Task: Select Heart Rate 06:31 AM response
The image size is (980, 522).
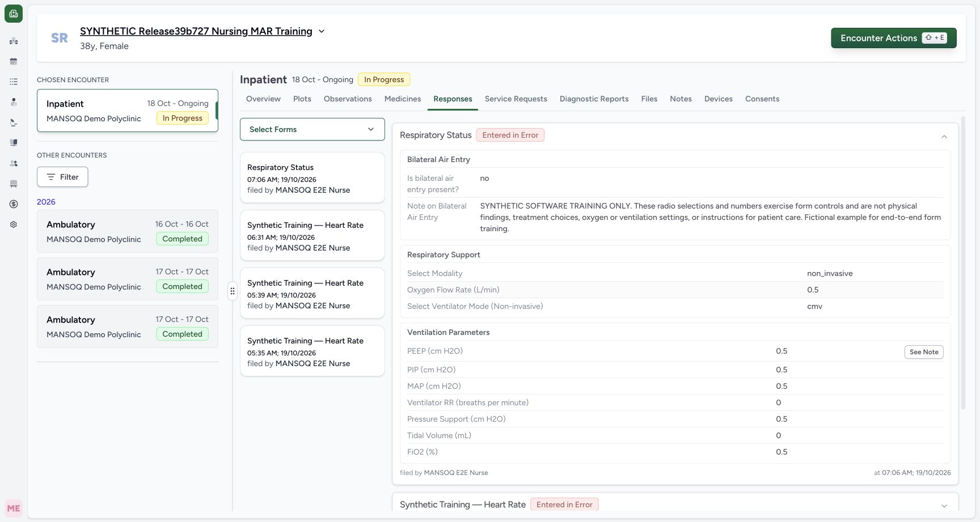Action: click(x=312, y=235)
